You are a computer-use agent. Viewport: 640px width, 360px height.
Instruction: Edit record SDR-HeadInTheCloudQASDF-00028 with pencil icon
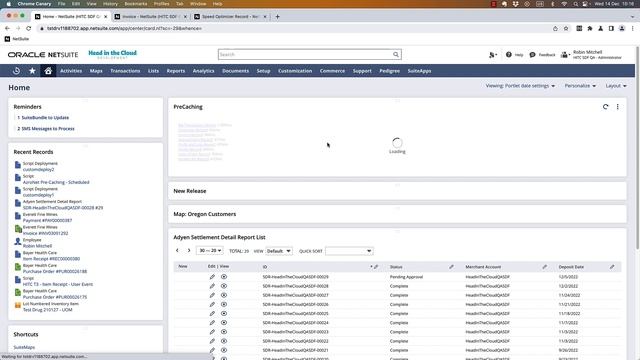(212, 286)
